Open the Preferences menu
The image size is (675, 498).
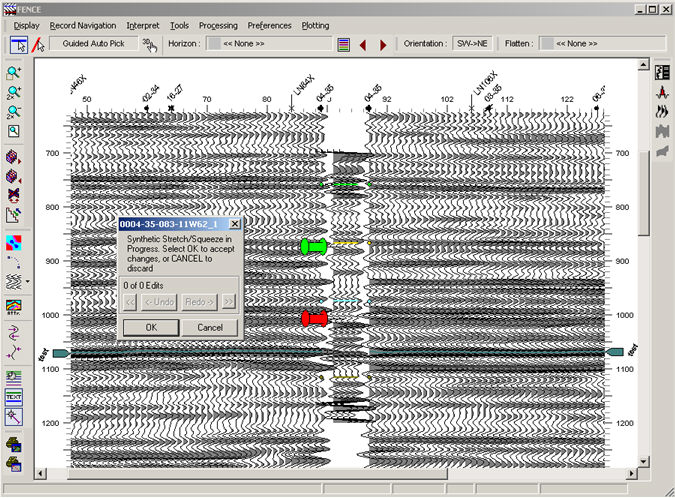[269, 26]
